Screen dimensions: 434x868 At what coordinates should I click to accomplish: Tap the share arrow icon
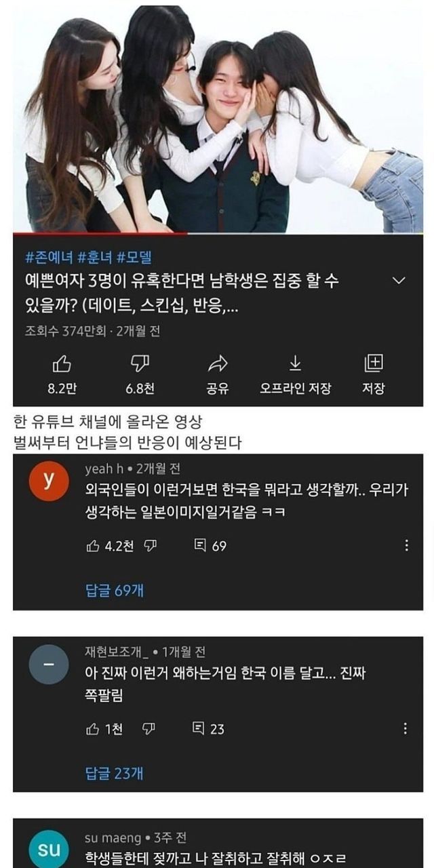click(x=218, y=364)
